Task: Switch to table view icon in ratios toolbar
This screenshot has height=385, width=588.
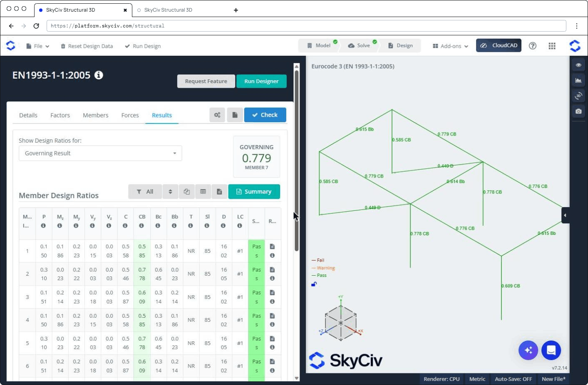Action: (203, 192)
